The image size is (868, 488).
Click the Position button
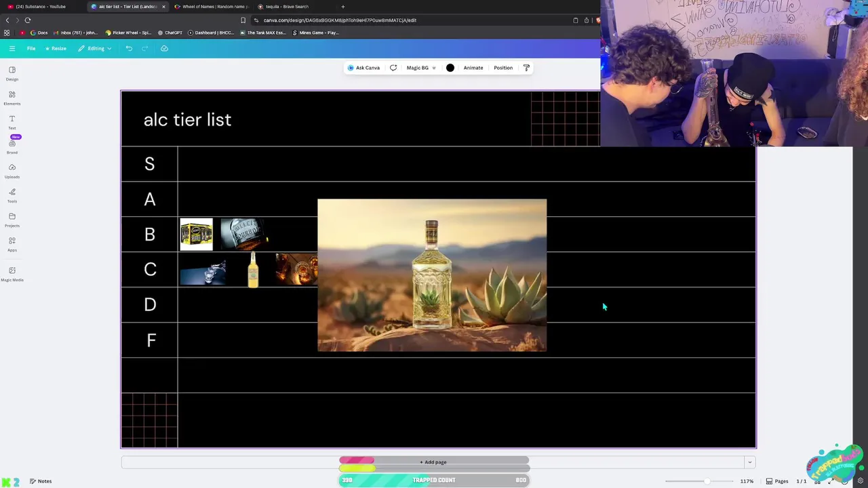point(503,68)
